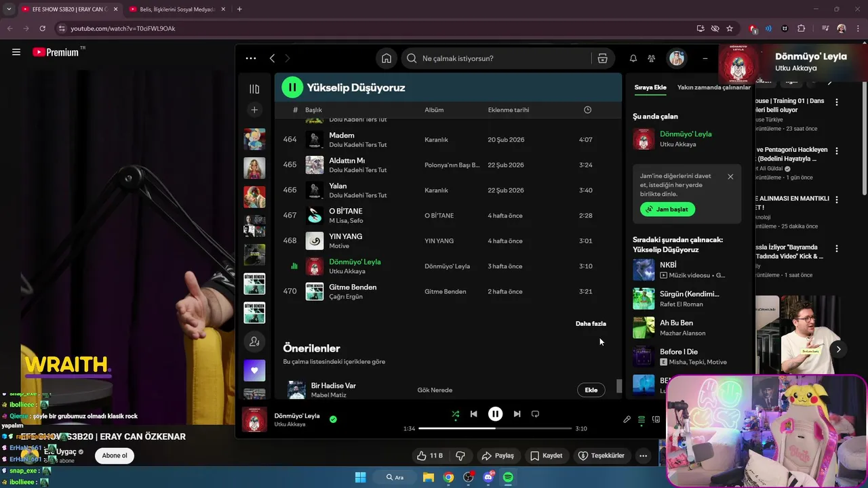Sort by duration clock icon column
Screen dimensions: 868x488
(587, 110)
